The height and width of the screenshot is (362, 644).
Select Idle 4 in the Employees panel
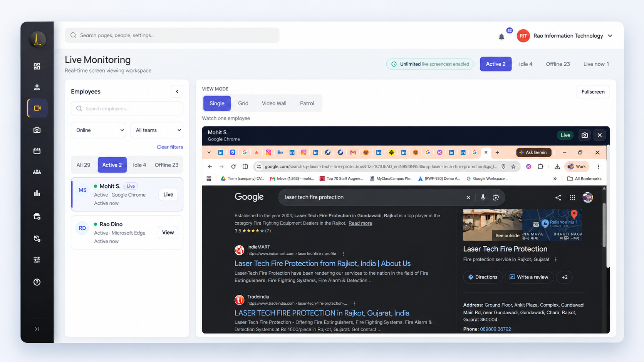(139, 165)
